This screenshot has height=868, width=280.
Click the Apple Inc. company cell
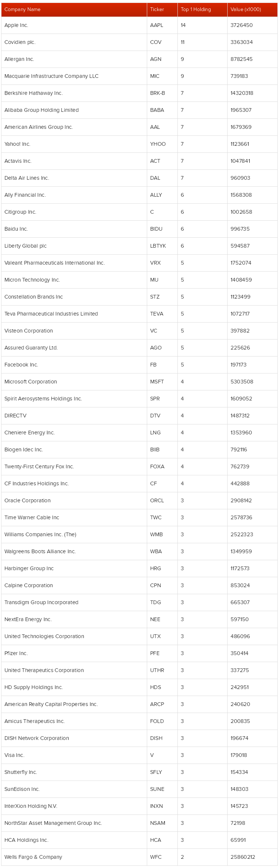pyautogui.click(x=74, y=25)
